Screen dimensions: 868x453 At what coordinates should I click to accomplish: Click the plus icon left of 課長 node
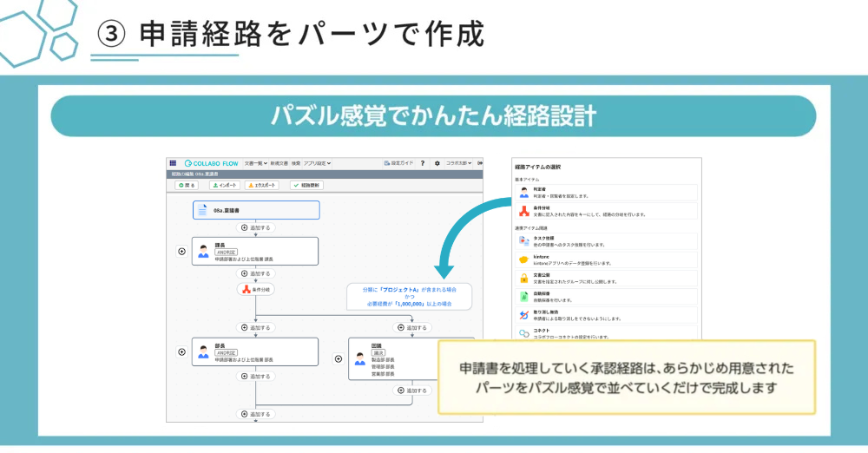[181, 252]
